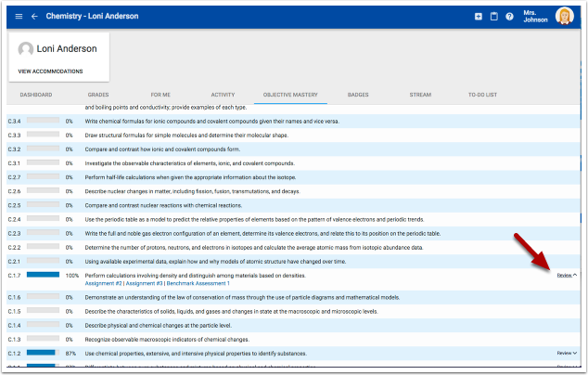Open the clipboard icon in header
Viewport: 588px width, 375px height.
click(x=493, y=17)
